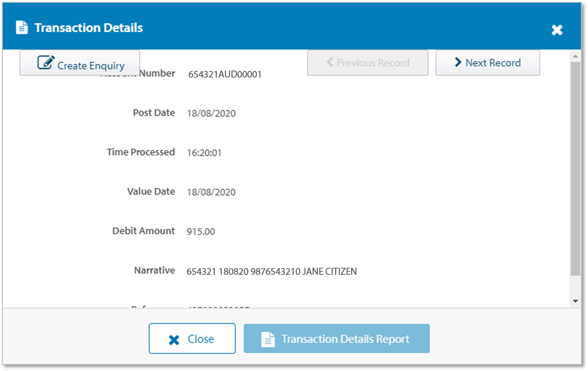Dismiss dialog using the header X icon
588x371 pixels.
tap(557, 30)
